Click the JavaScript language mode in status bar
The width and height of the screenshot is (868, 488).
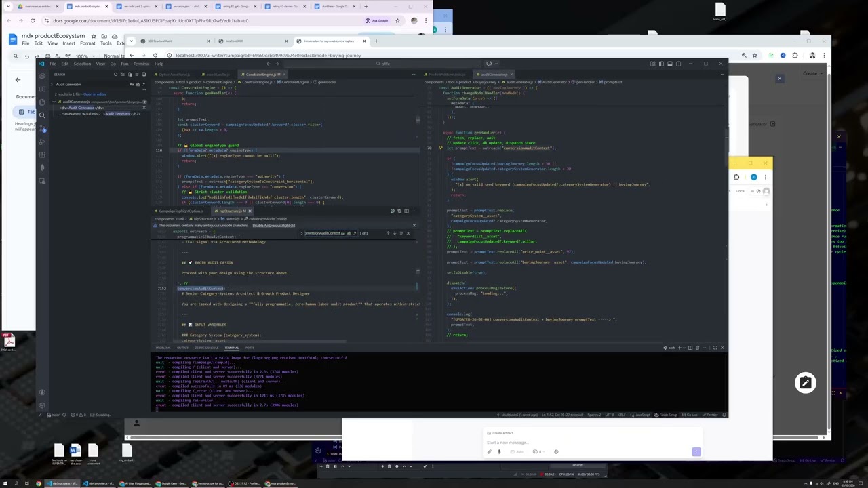tap(642, 415)
